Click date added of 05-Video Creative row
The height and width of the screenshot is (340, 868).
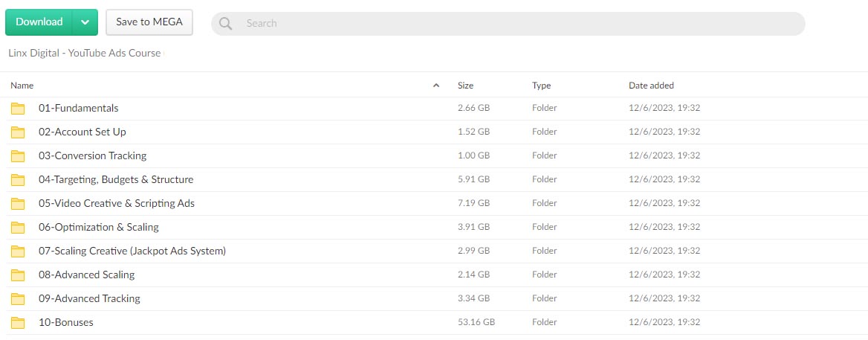click(x=664, y=203)
